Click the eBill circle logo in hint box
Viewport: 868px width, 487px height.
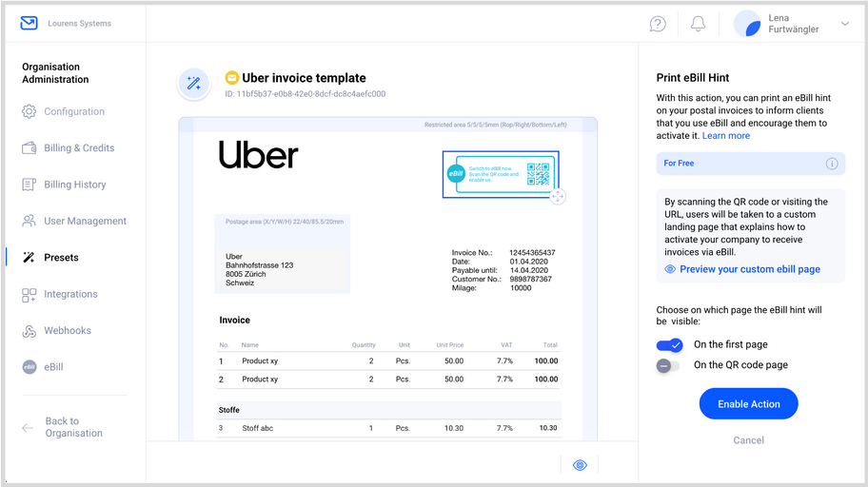456,174
